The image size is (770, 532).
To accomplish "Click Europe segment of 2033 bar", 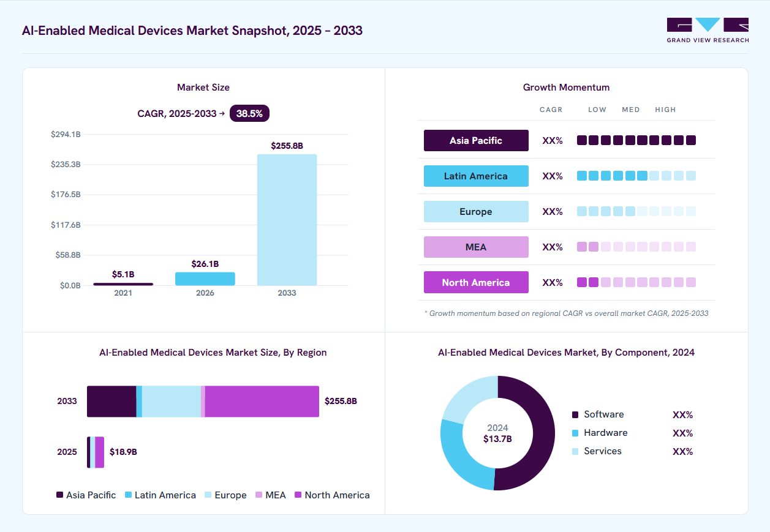I will point(172,402).
